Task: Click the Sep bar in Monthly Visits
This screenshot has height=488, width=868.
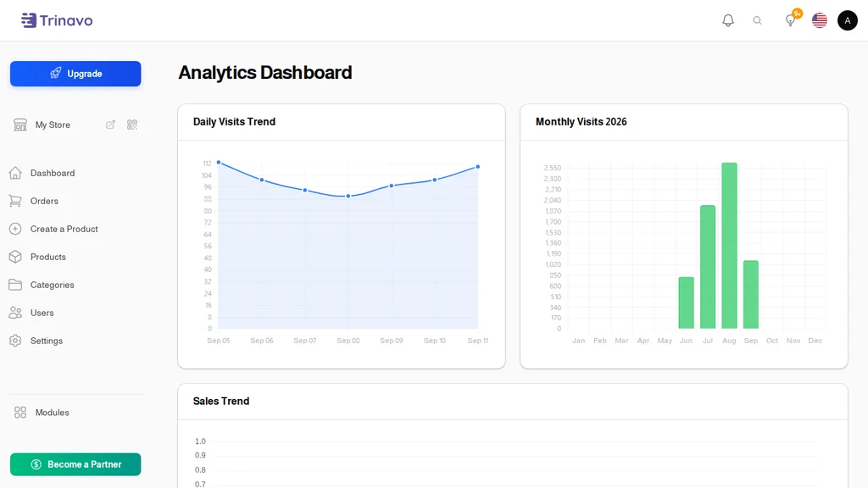Action: (x=751, y=294)
